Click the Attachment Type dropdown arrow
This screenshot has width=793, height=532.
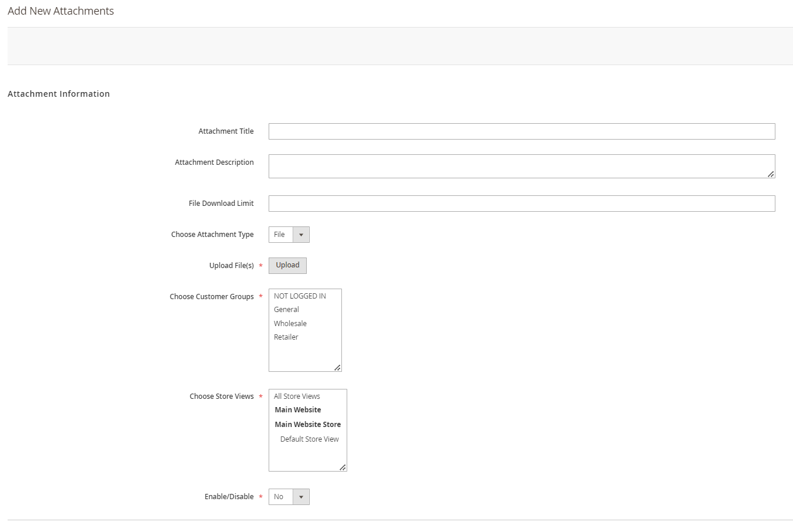(x=301, y=235)
